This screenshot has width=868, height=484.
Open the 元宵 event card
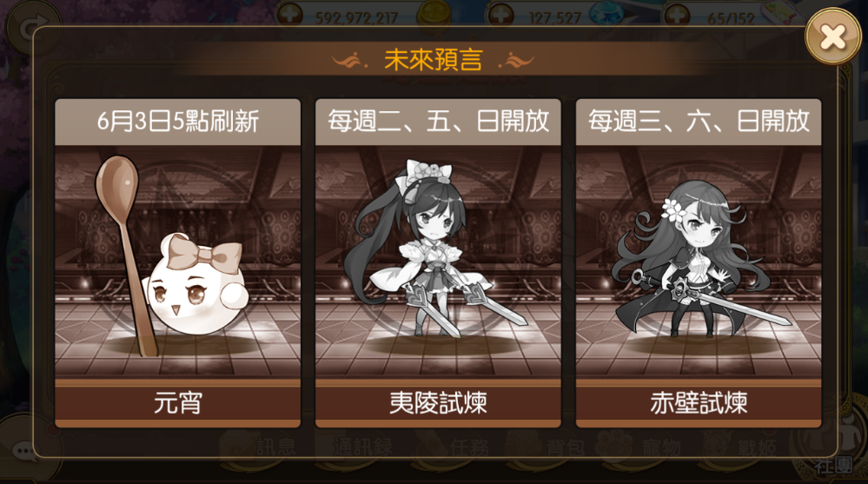[x=178, y=263]
